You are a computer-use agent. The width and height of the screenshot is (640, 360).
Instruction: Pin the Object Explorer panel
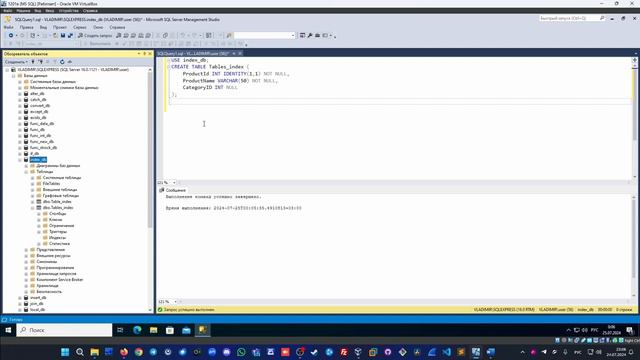(x=144, y=53)
